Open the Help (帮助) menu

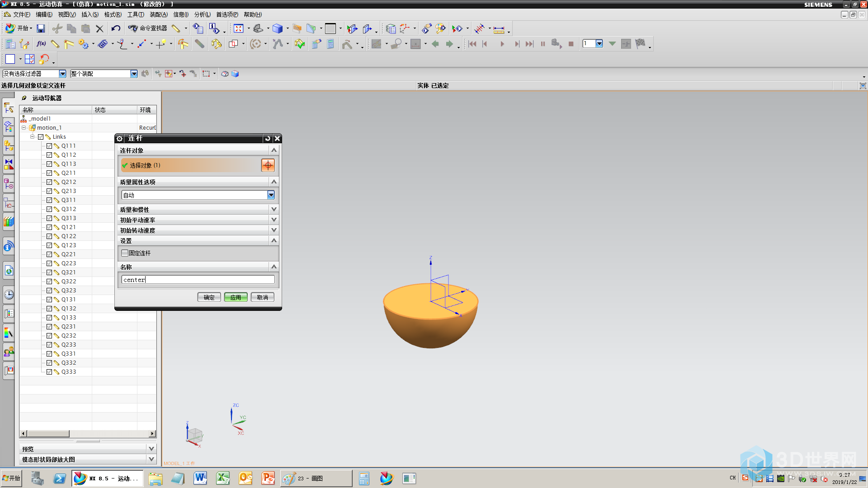(x=252, y=14)
